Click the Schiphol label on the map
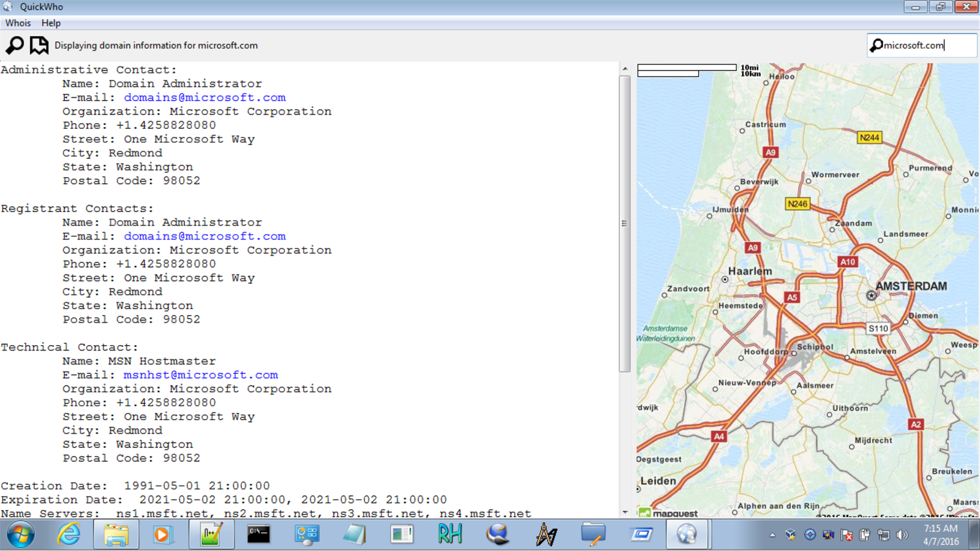This screenshot has width=980, height=551. pyautogui.click(x=815, y=347)
